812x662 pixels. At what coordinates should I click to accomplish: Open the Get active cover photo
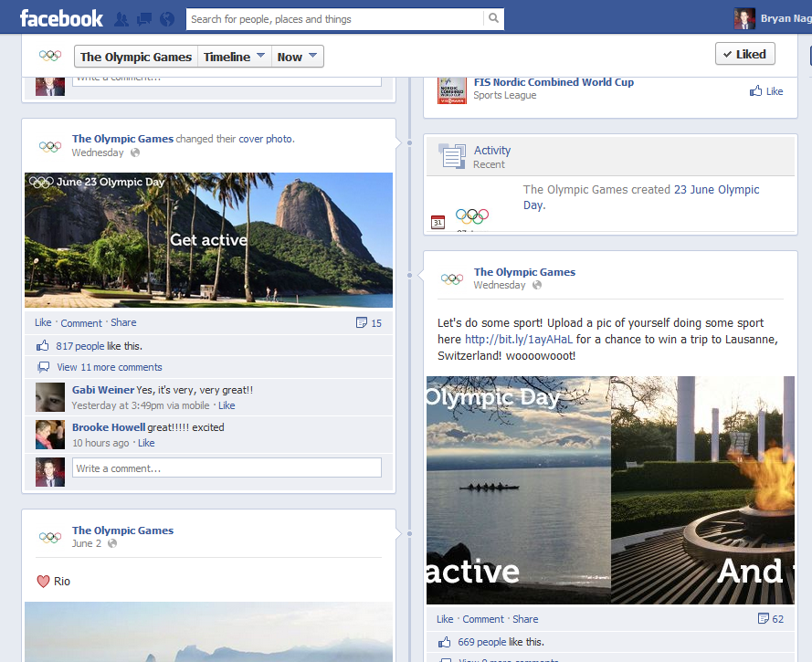pyautogui.click(x=208, y=240)
